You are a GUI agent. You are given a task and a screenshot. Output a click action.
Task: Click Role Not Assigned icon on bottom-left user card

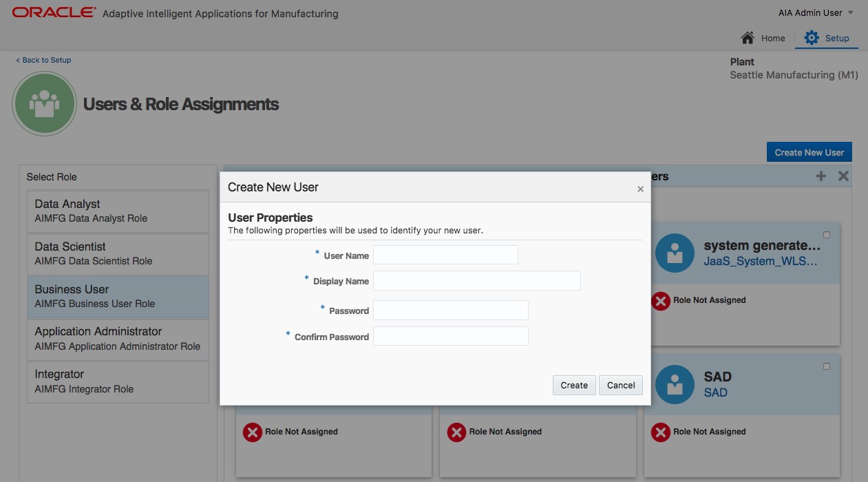click(x=252, y=432)
